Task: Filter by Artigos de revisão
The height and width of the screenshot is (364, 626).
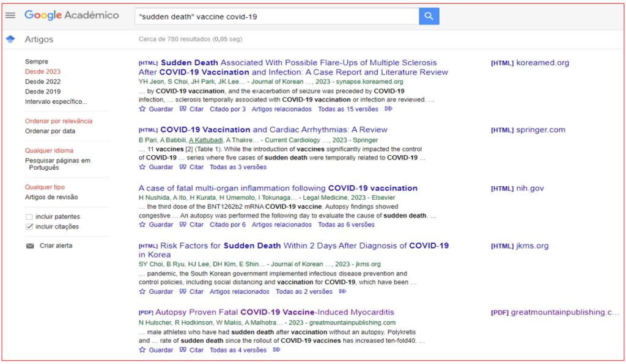Action: 51,197
